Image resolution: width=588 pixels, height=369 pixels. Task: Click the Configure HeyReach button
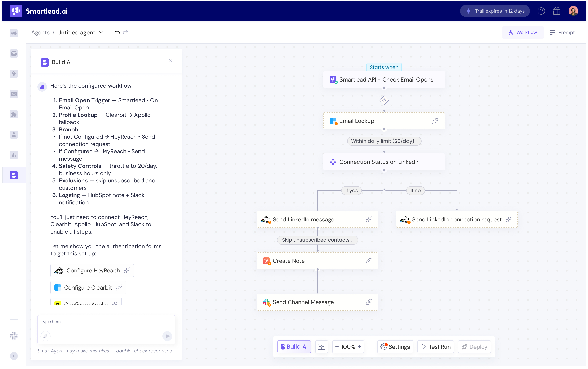click(92, 270)
